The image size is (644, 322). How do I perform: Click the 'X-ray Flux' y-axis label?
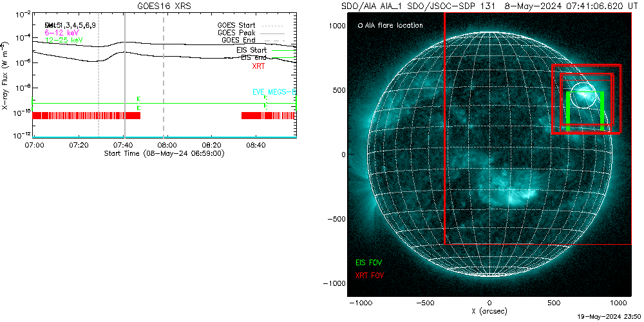pos(5,75)
